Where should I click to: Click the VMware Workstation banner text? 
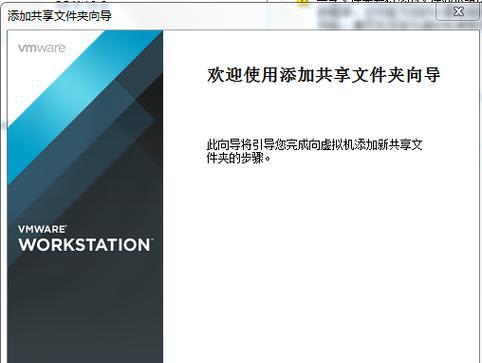point(85,239)
